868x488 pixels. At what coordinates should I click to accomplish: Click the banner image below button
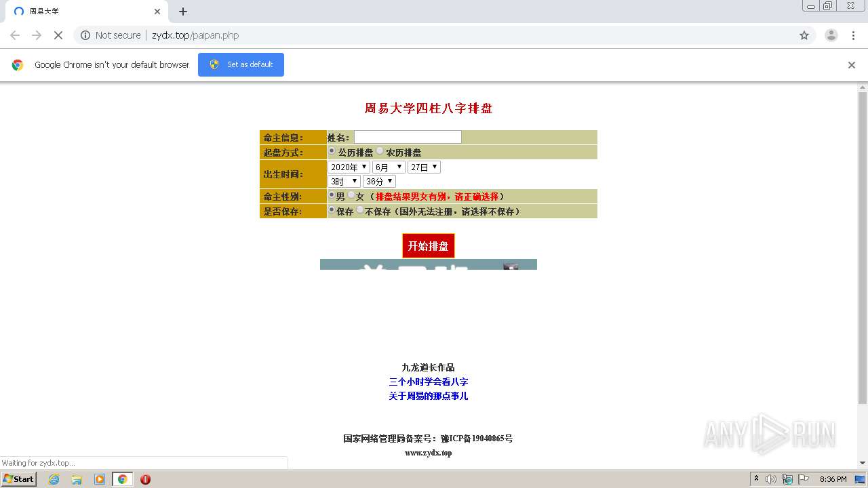click(429, 264)
